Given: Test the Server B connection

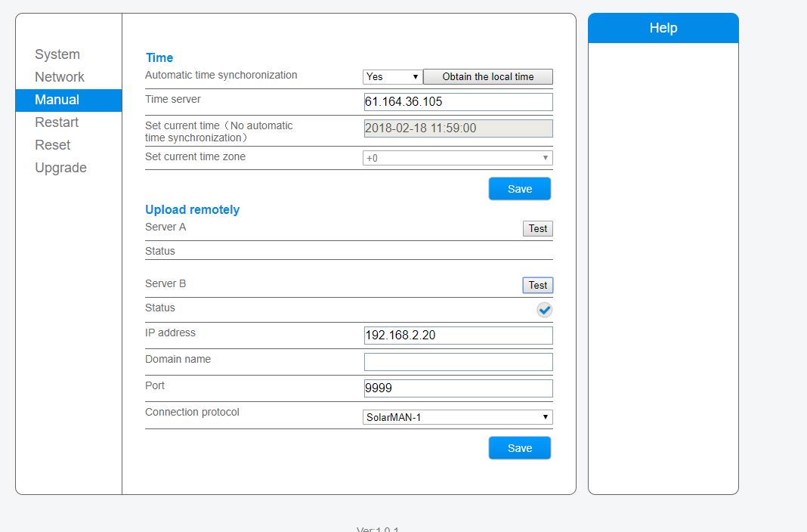Looking at the screenshot, I should (538, 285).
